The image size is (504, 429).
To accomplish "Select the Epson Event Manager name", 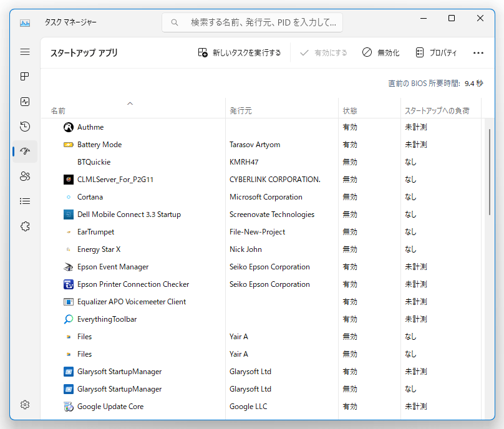I will [x=113, y=267].
